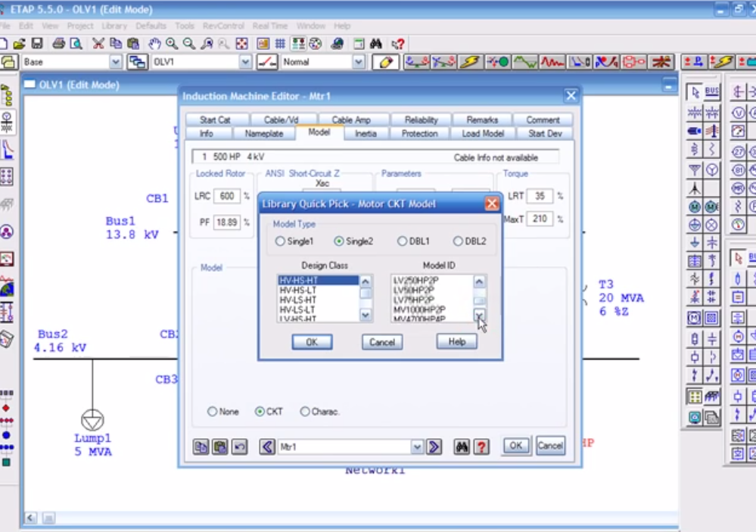Click OK in Library Quick Pick dialog

pos(312,342)
